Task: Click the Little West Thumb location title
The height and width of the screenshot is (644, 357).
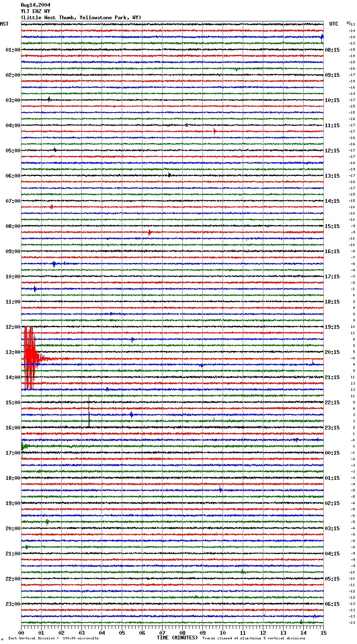Action: pos(81,18)
